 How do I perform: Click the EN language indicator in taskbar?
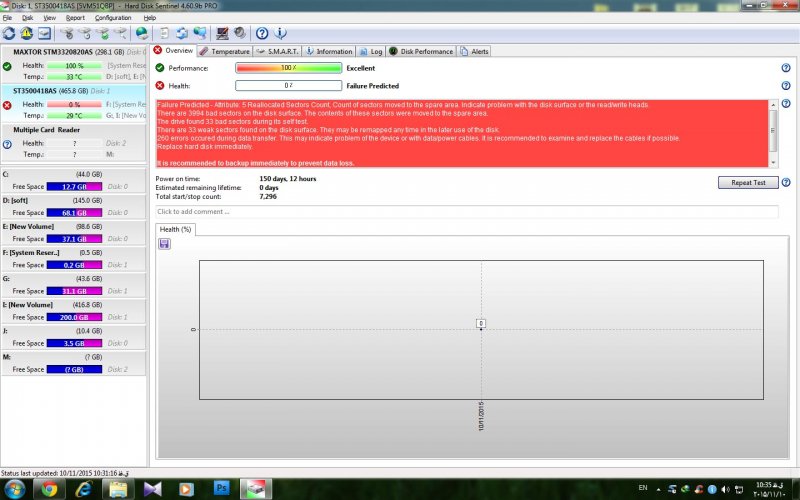tap(643, 488)
